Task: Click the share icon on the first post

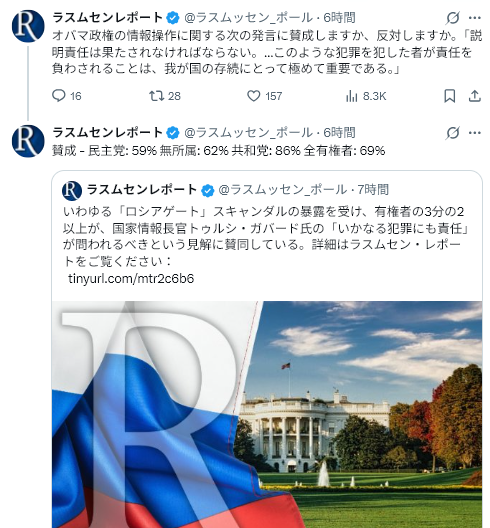Action: coord(475,96)
